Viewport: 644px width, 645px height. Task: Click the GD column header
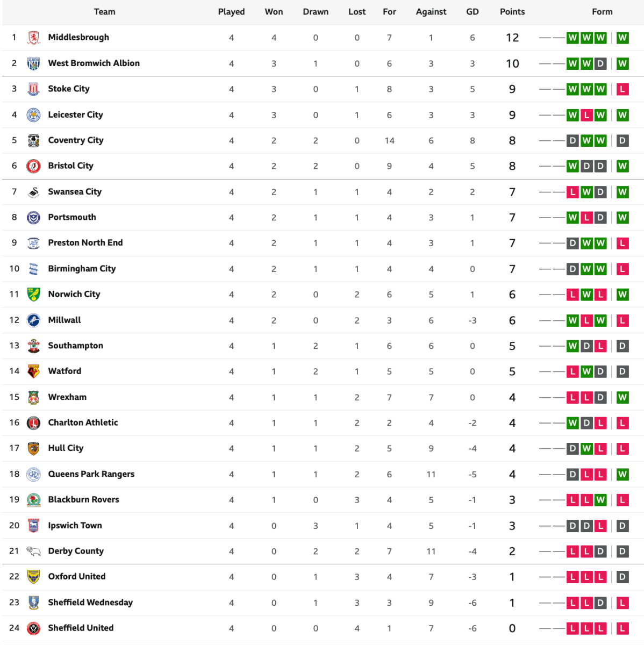pos(472,12)
